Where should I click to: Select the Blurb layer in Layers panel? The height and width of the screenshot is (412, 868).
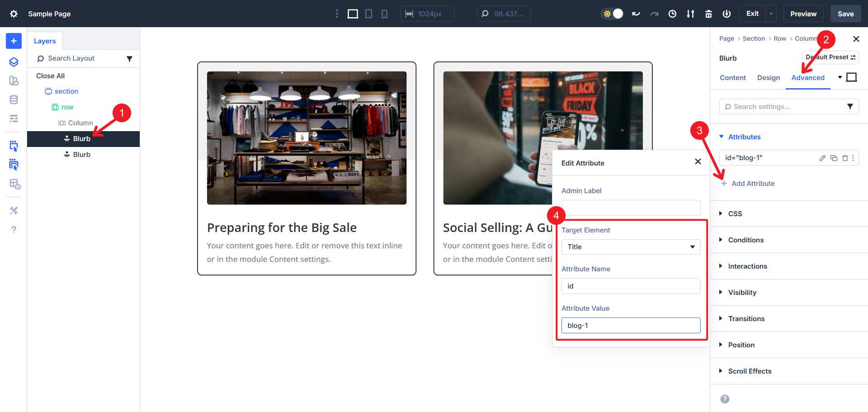[x=82, y=138]
